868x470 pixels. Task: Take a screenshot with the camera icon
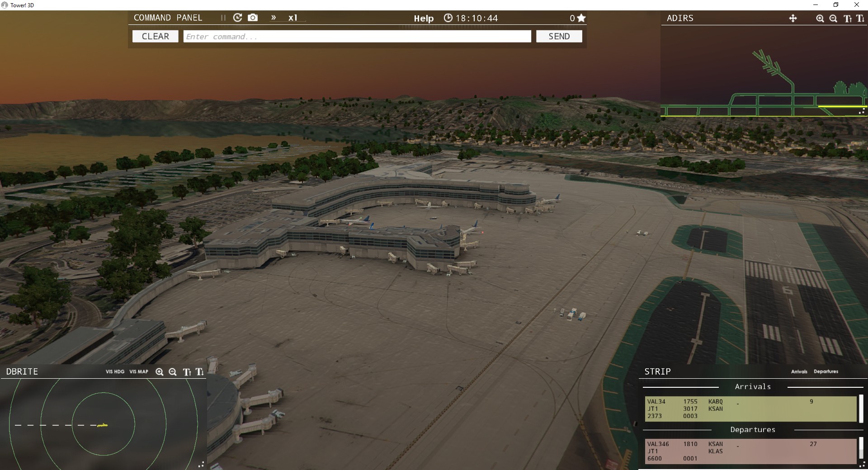pyautogui.click(x=253, y=18)
